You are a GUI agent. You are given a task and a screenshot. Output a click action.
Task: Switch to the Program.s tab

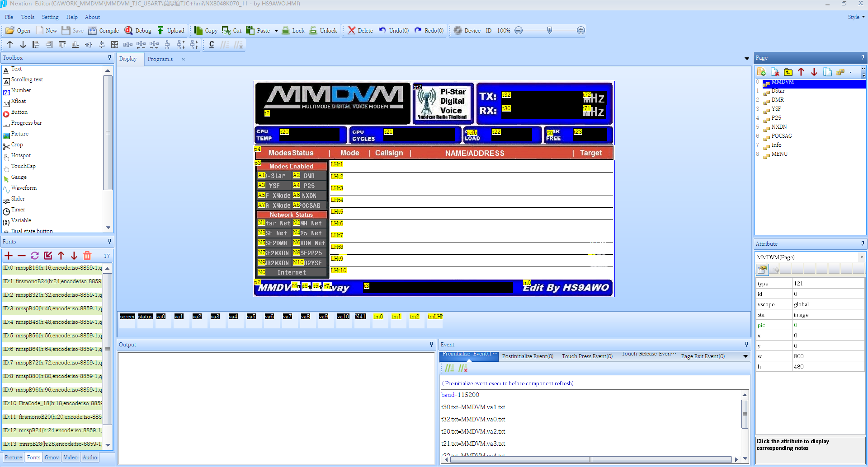pos(160,59)
